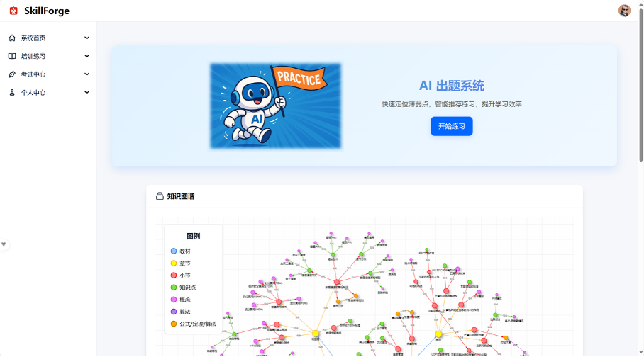Click the pen icon beside 考试中心
The width and height of the screenshot is (644, 357).
coord(12,74)
